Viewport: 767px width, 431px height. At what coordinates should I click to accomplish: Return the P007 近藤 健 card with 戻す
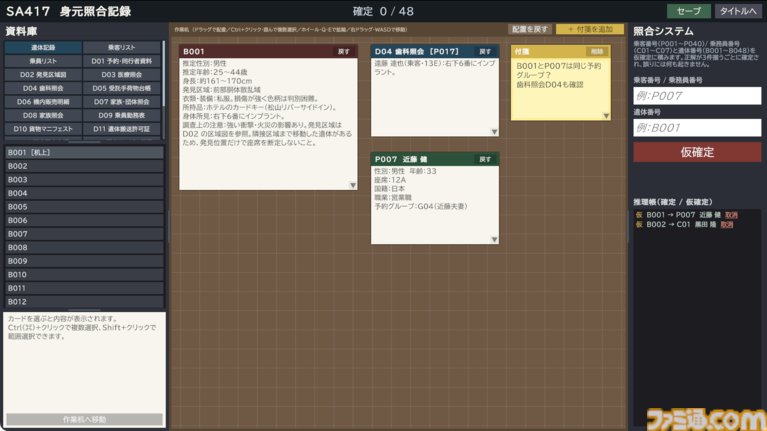coord(485,159)
